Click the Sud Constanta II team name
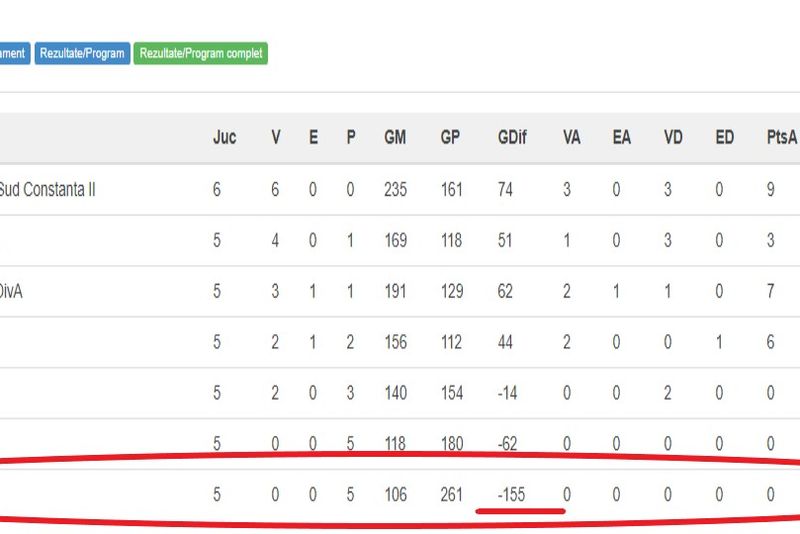Viewport: 800px width, 534px height. coord(48,189)
